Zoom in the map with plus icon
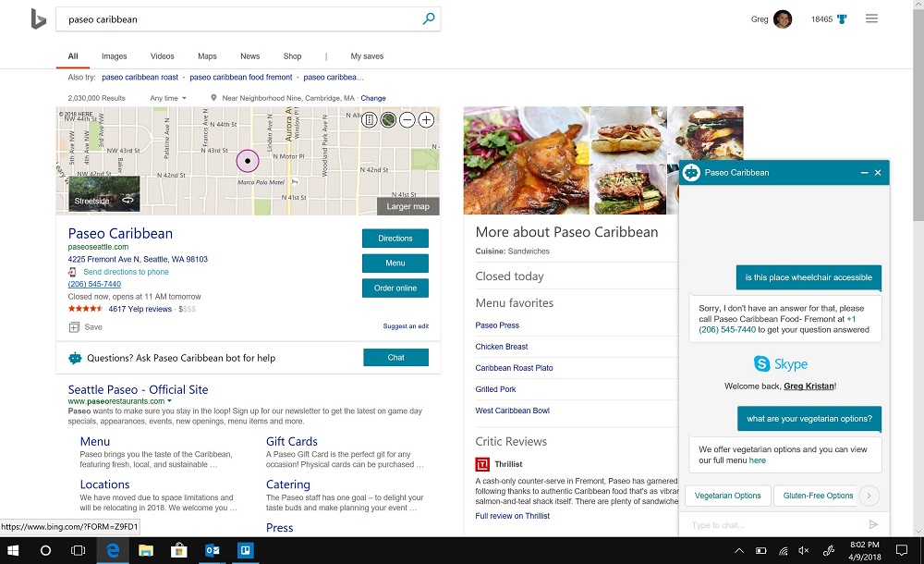The height and width of the screenshot is (564, 924). pos(426,120)
